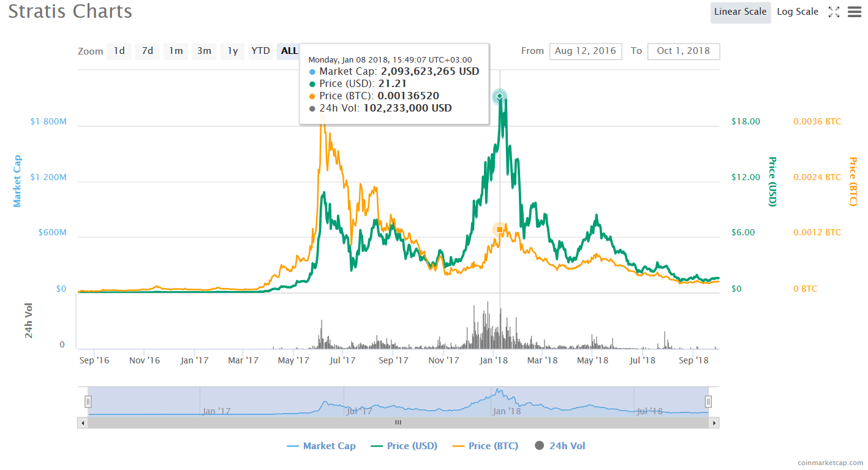Click the Sep '18 x-axis label
This screenshot has width=868, height=470.
click(x=694, y=360)
